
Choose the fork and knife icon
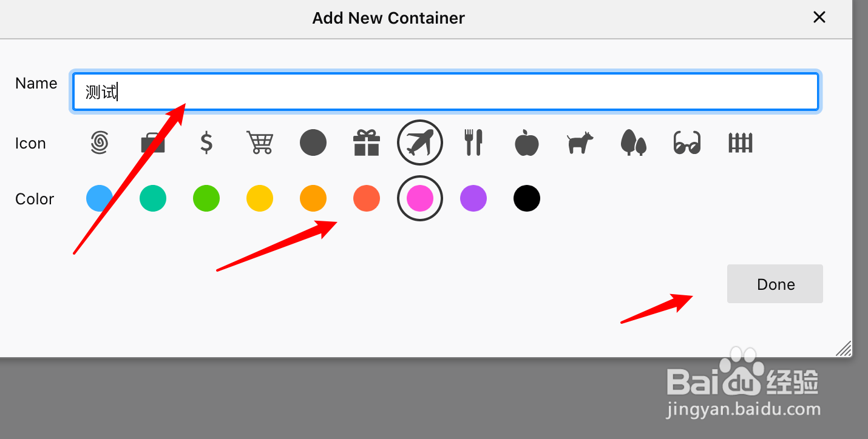pyautogui.click(x=473, y=143)
